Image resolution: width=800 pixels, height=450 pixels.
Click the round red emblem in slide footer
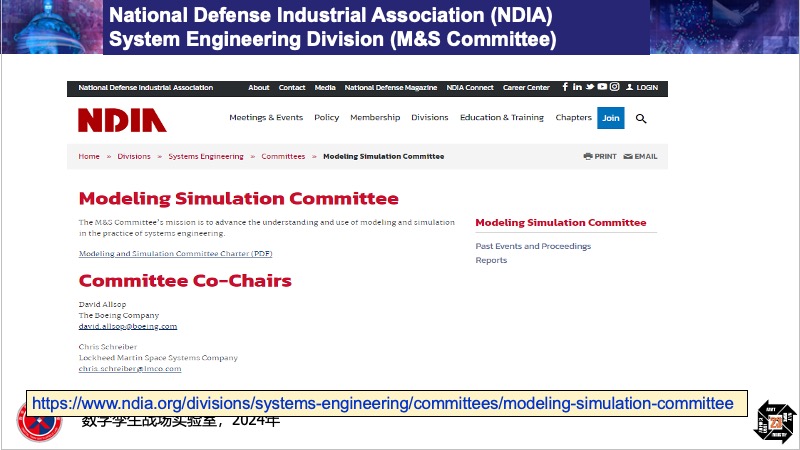pos(39,421)
